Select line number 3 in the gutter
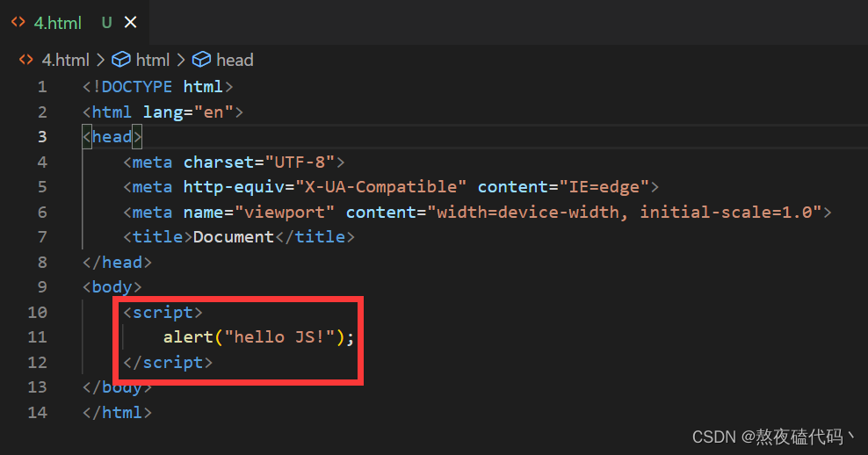The image size is (868, 455). pyautogui.click(x=42, y=137)
